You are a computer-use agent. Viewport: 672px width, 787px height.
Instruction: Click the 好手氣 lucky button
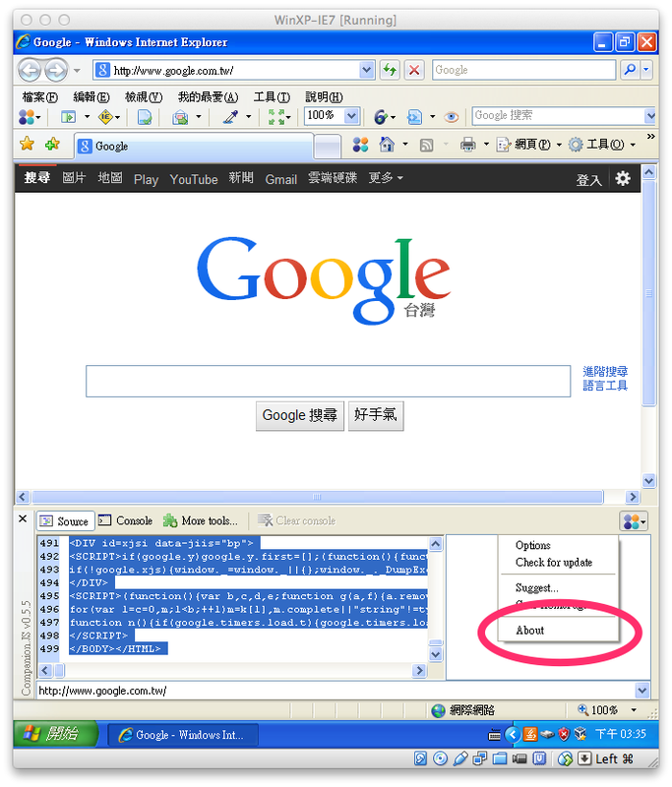[x=376, y=415]
